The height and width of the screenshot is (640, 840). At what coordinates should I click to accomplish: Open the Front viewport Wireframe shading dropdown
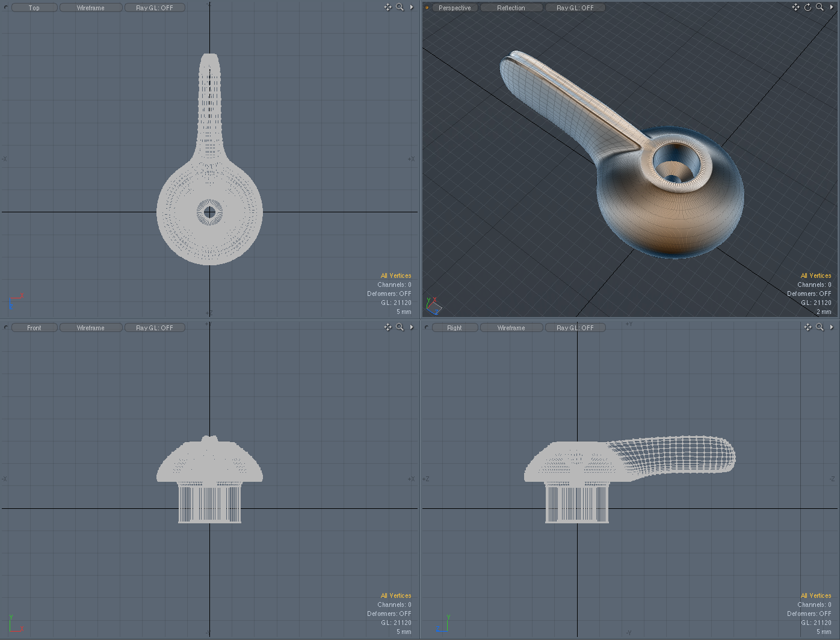click(91, 328)
